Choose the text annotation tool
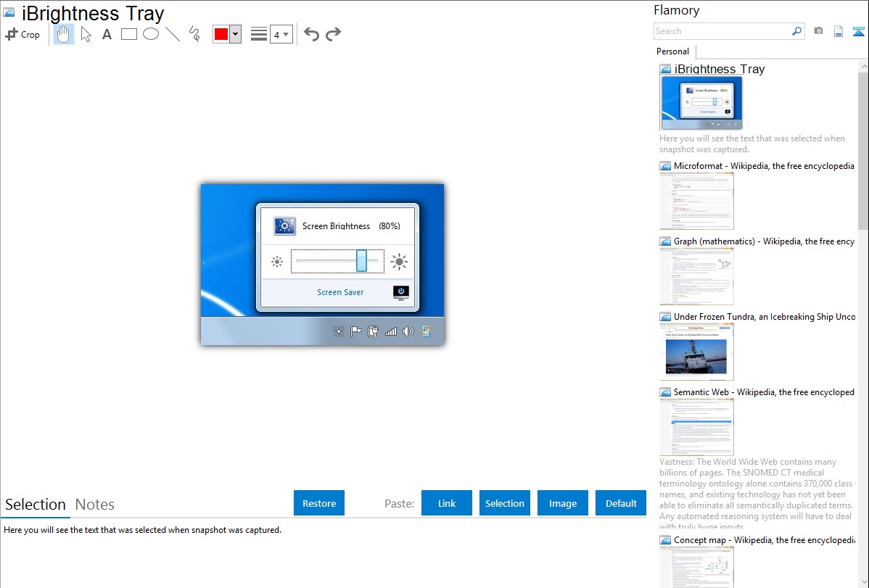869x588 pixels. [107, 34]
